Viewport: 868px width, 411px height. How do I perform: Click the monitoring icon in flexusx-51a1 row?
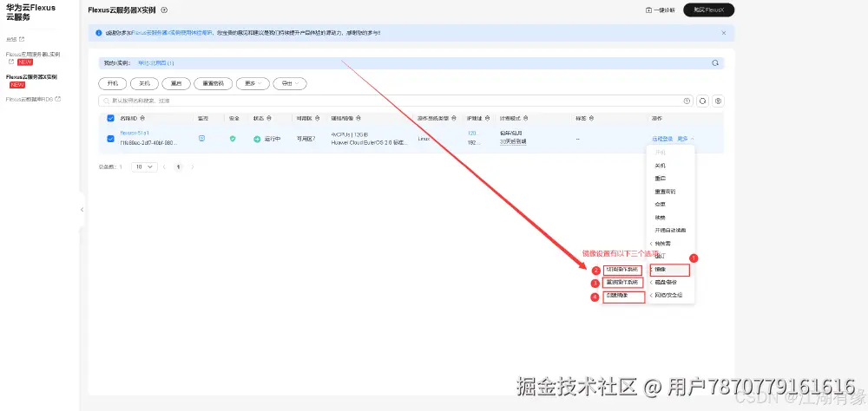[x=201, y=138]
